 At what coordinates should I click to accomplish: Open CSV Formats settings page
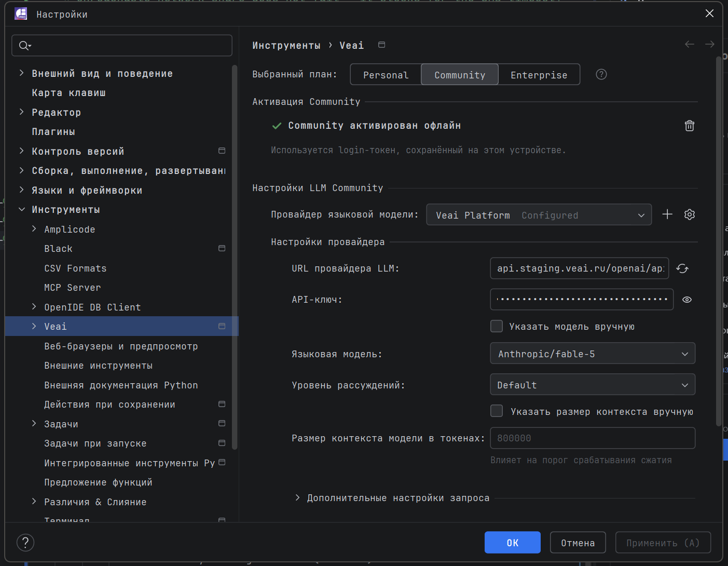point(75,268)
